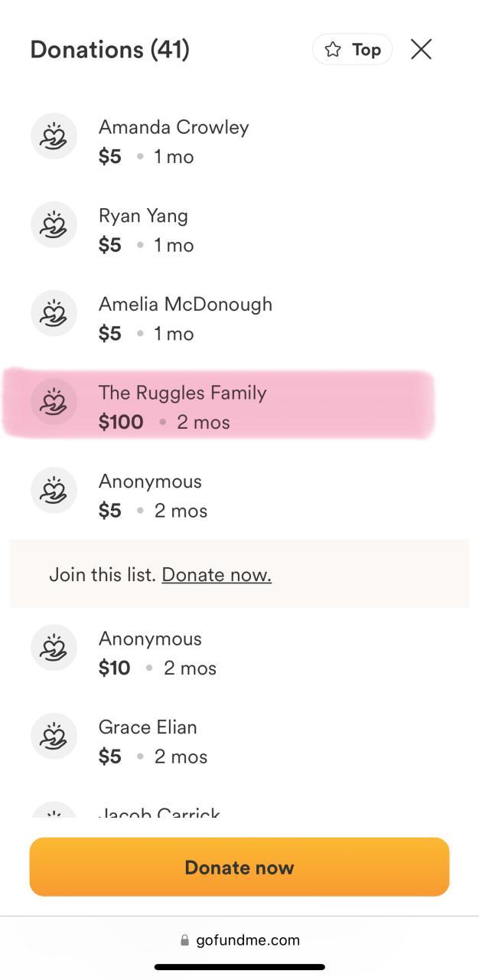Click the donation icon next to Grace Elian
This screenshot has height=980, width=479.
tap(54, 736)
